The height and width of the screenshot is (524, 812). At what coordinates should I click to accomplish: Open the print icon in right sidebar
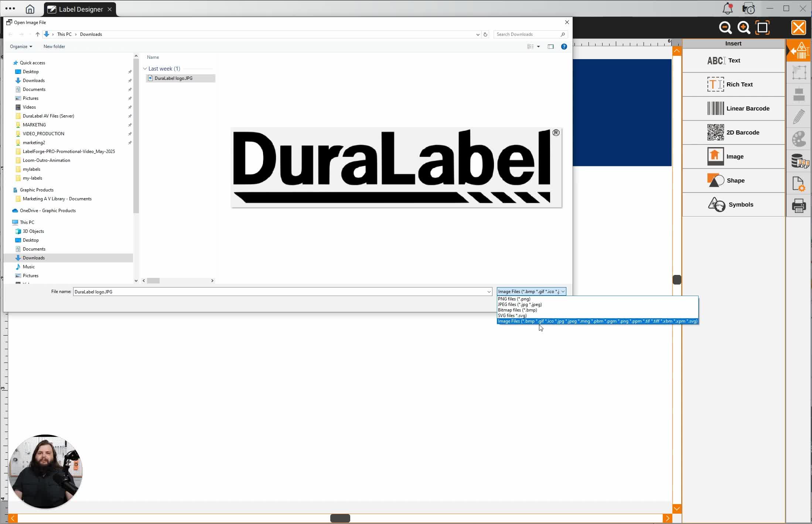click(799, 206)
